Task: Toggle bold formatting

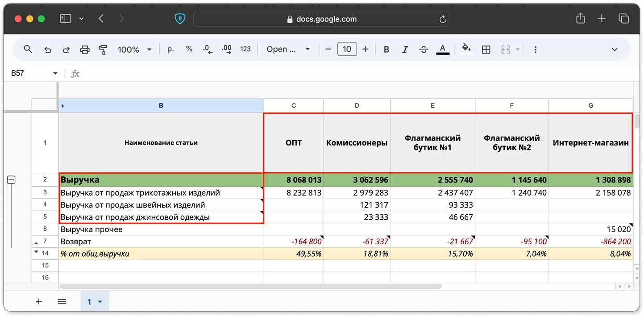Action: click(x=386, y=50)
